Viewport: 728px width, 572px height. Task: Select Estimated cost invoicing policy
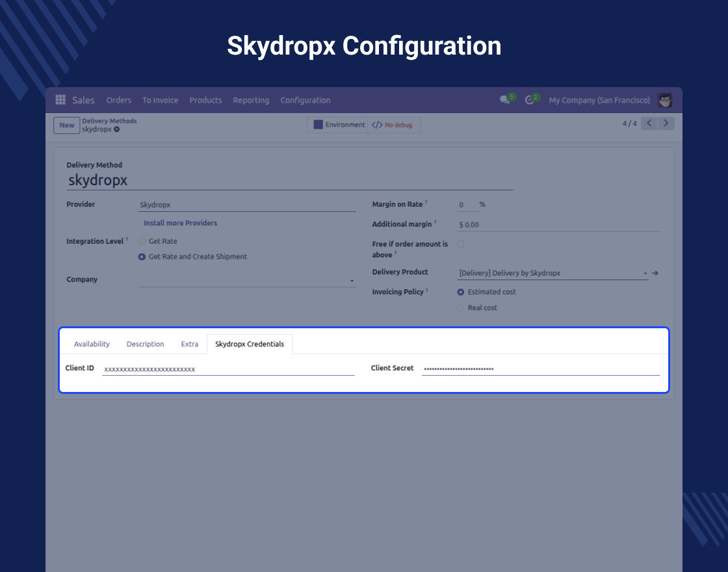(x=461, y=292)
